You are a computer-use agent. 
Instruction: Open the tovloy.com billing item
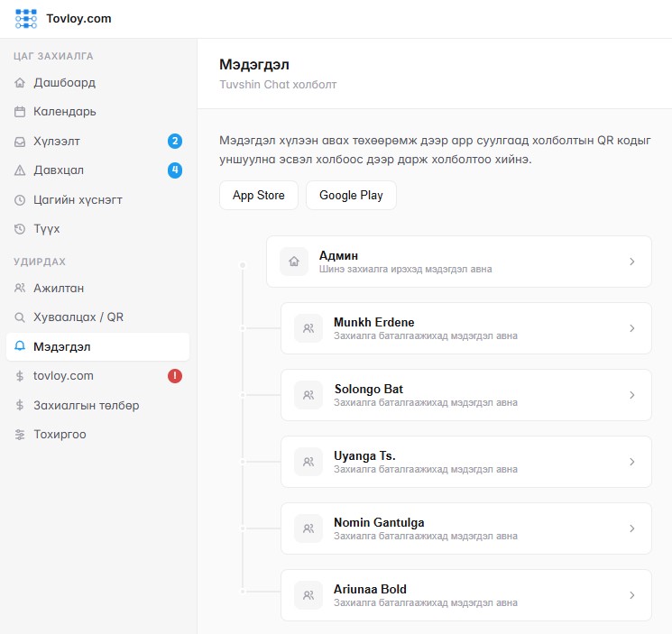[97, 376]
